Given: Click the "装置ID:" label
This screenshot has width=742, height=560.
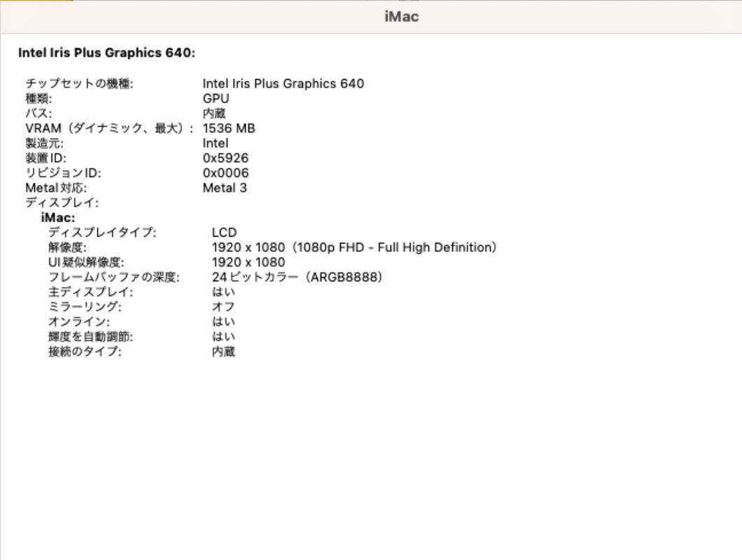Looking at the screenshot, I should [46, 158].
